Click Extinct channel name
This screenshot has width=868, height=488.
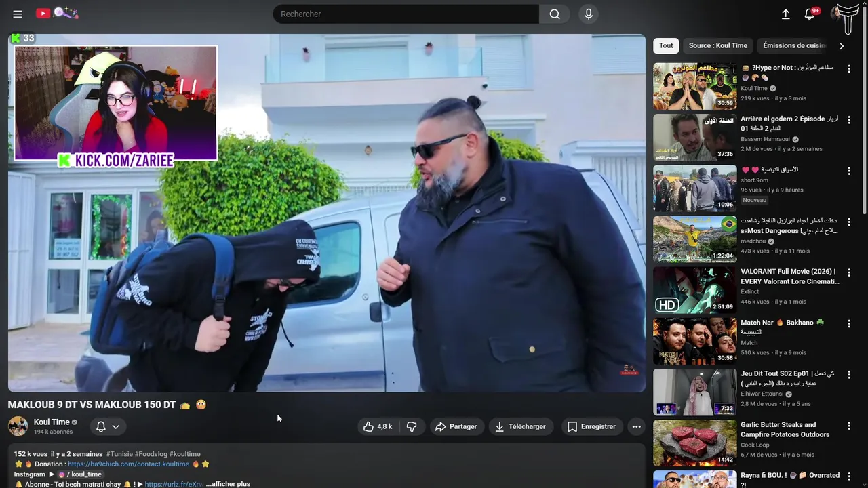pos(749,292)
